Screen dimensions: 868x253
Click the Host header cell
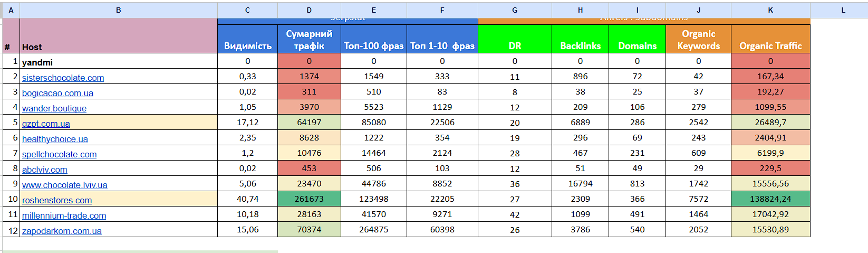click(x=119, y=36)
